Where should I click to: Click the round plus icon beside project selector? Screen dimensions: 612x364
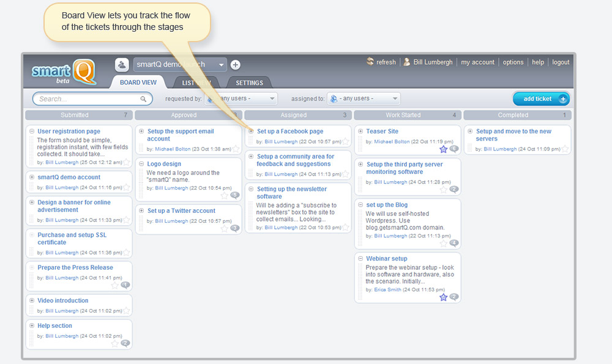coord(236,65)
